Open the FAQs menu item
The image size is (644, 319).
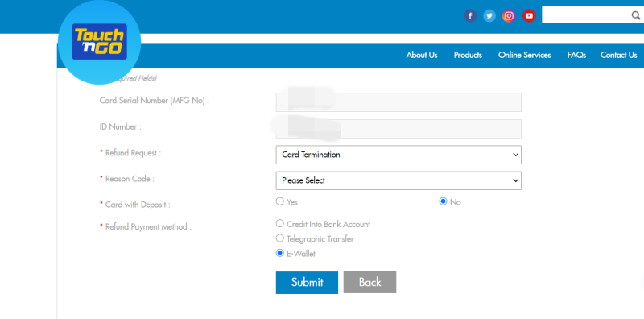pos(576,55)
